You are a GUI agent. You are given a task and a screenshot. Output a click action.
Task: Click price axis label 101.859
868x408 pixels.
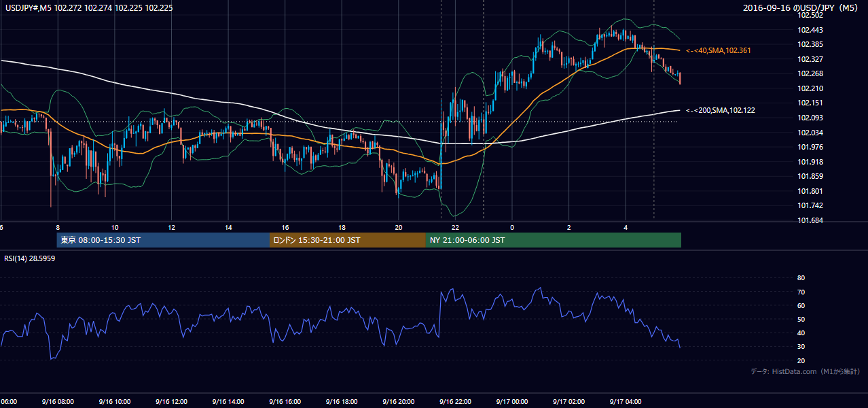[x=810, y=176]
